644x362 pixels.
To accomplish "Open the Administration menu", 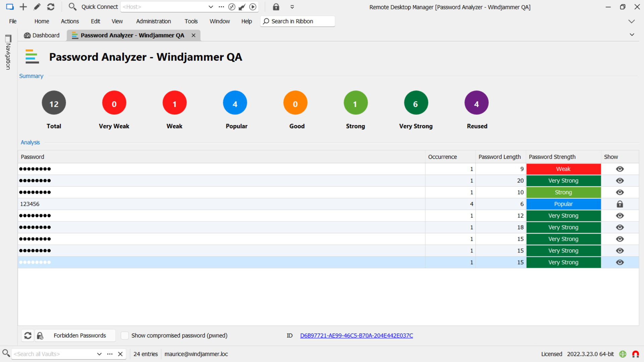I will [x=153, y=21].
